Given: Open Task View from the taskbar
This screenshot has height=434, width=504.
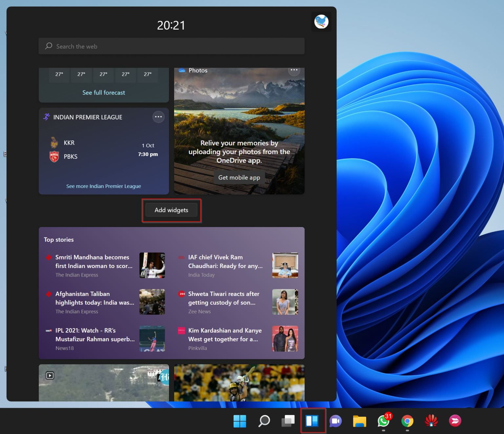Looking at the screenshot, I should [288, 421].
